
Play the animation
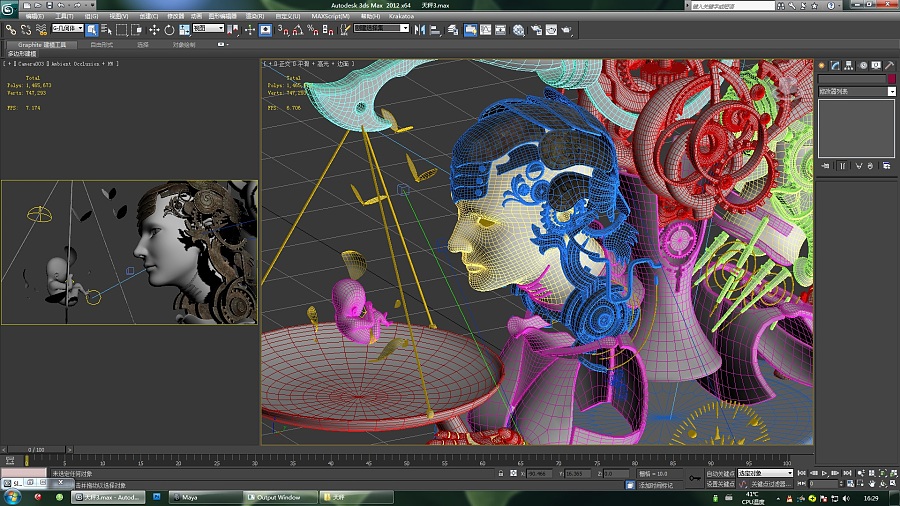point(825,473)
